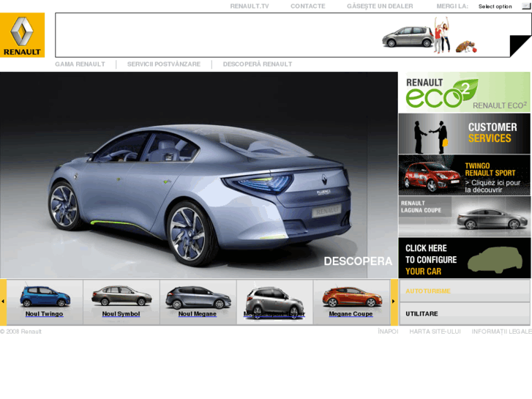Open the Twingo Renault Sport banner
The height and width of the screenshot is (399, 532).
(464, 175)
